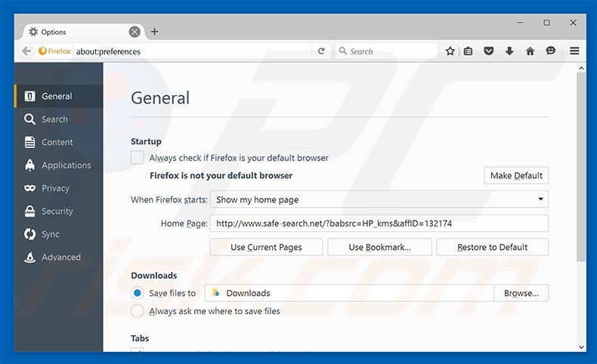
Task: Select the 'Save files to' radio button
Action: [x=137, y=293]
